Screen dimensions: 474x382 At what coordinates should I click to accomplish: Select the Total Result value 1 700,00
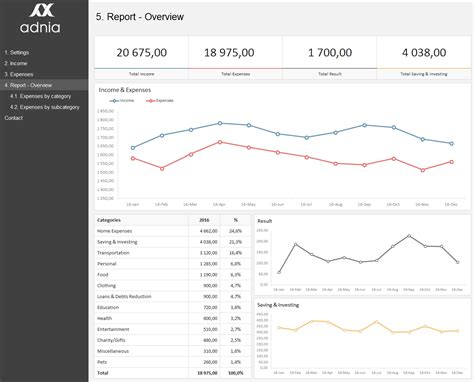[330, 53]
